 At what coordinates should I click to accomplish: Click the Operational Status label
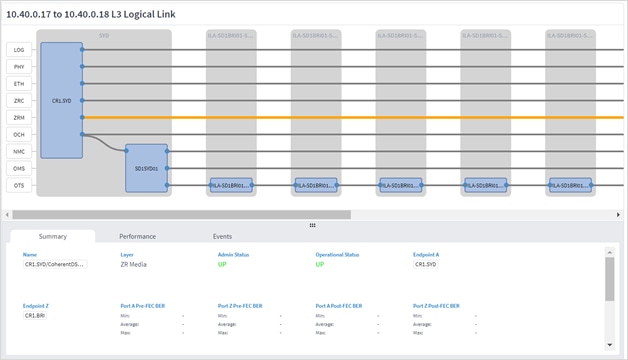point(337,255)
